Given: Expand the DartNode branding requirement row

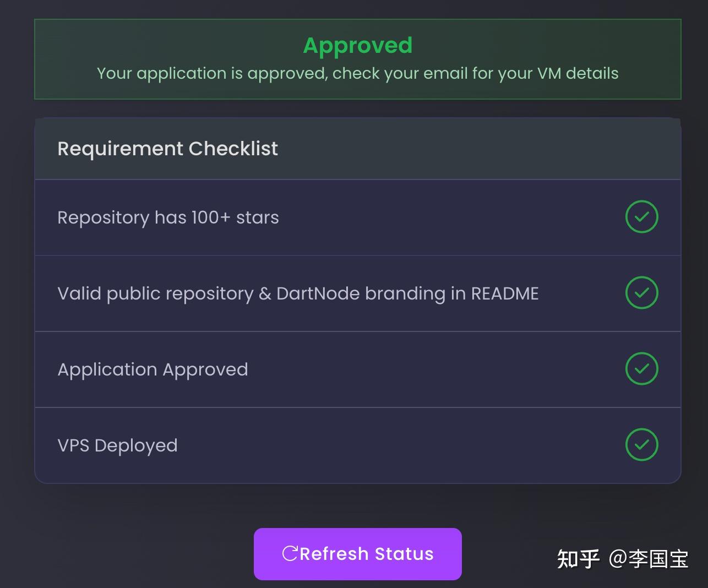Looking at the screenshot, I should (x=298, y=293).
